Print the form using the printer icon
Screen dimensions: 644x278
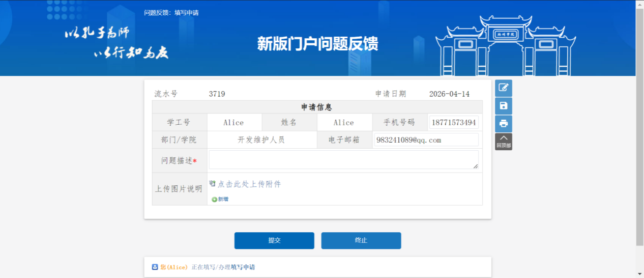(x=503, y=124)
